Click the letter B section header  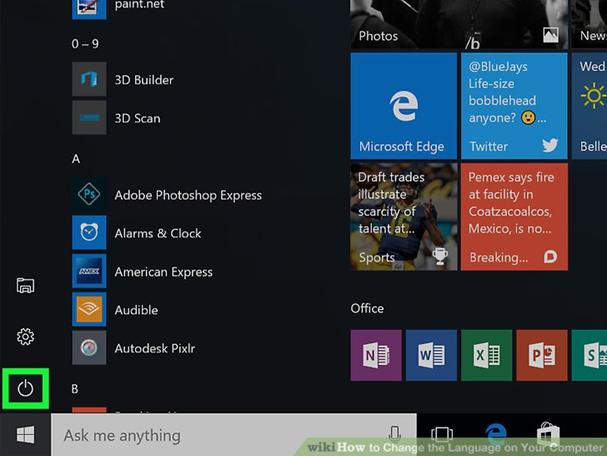click(75, 389)
